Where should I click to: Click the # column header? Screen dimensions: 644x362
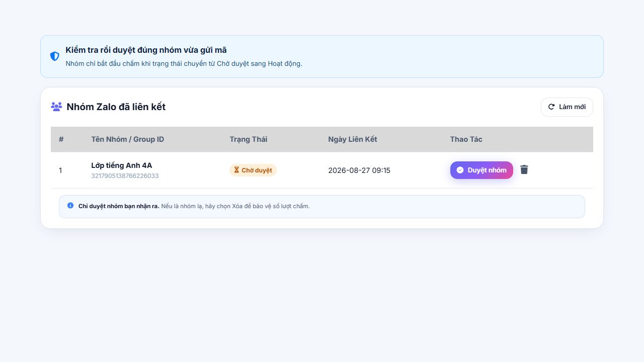(61, 139)
